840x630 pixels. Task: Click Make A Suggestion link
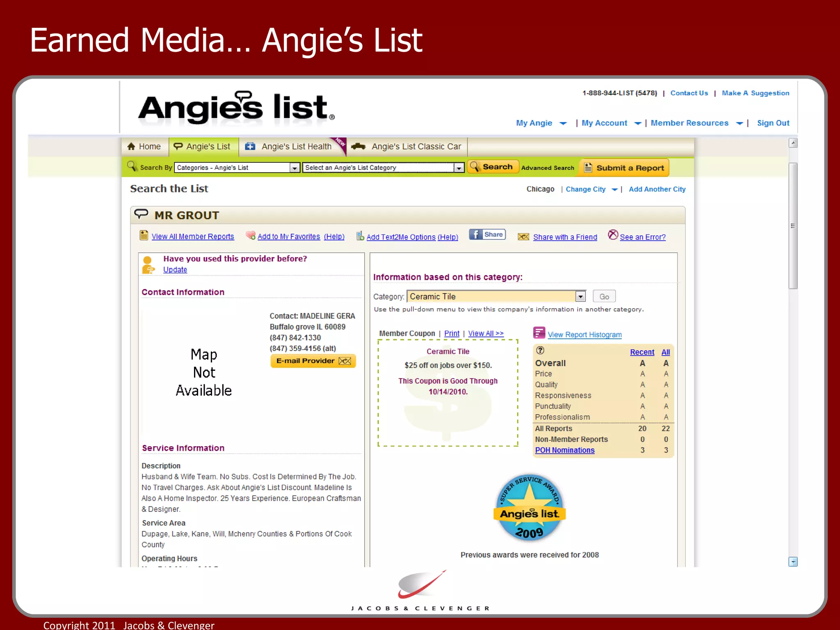756,93
